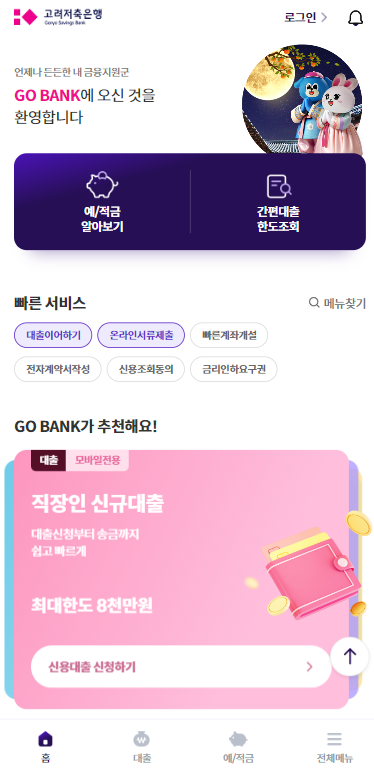Open the notification bell icon

point(355,18)
